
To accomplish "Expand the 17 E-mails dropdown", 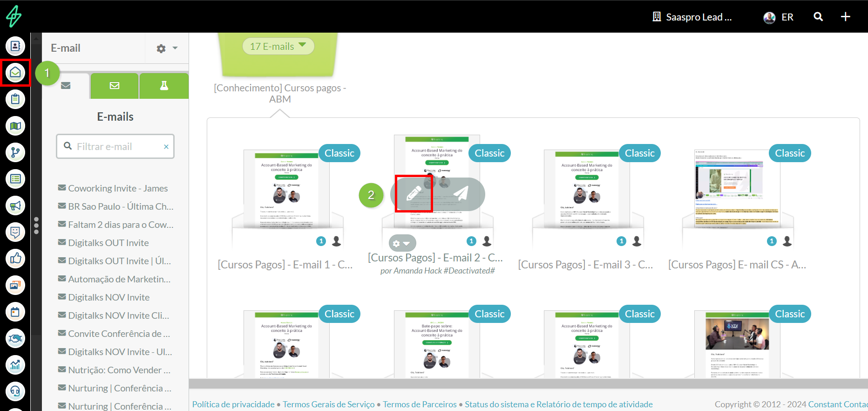I will pos(278,46).
